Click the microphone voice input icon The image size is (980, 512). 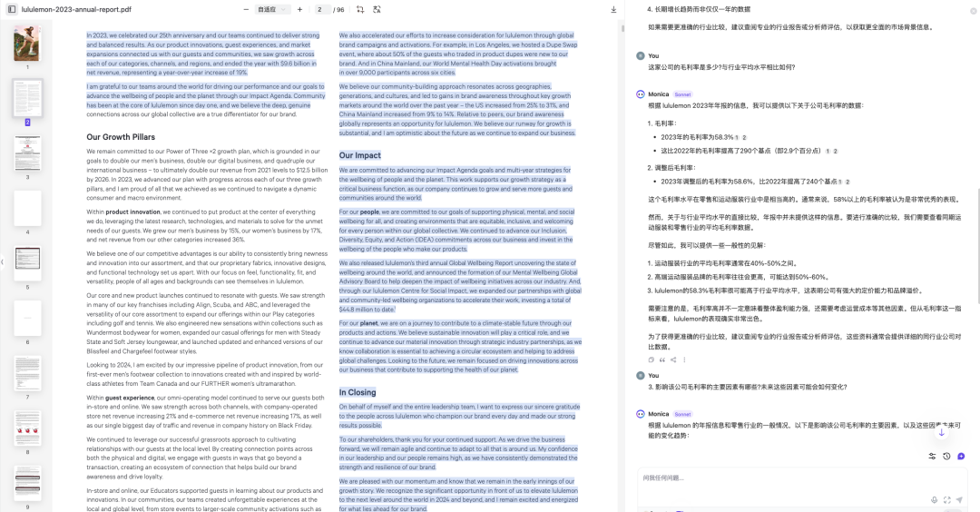tap(934, 499)
